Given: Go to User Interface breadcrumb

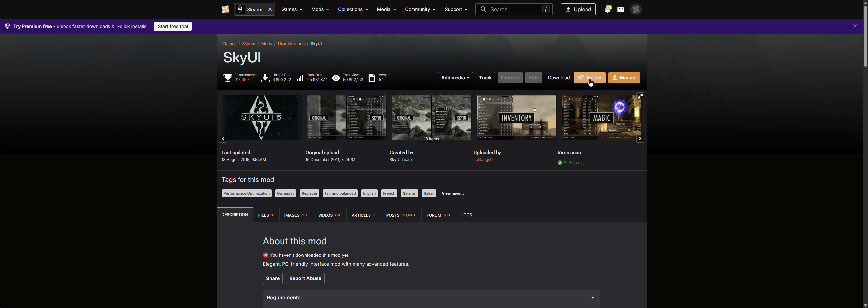Looking at the screenshot, I should pos(291,44).
